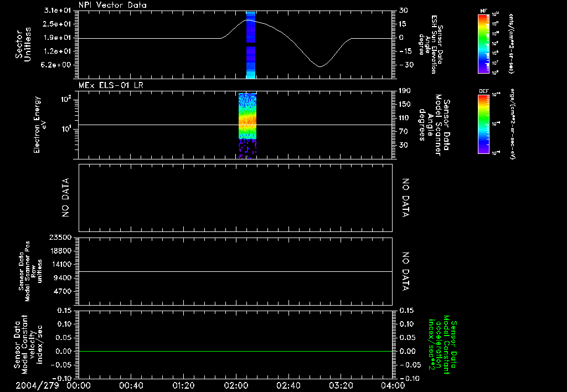This screenshot has height=392, width=567.
Task: Select the "-15" tick on the sun elevation axis
Action: tap(405, 51)
